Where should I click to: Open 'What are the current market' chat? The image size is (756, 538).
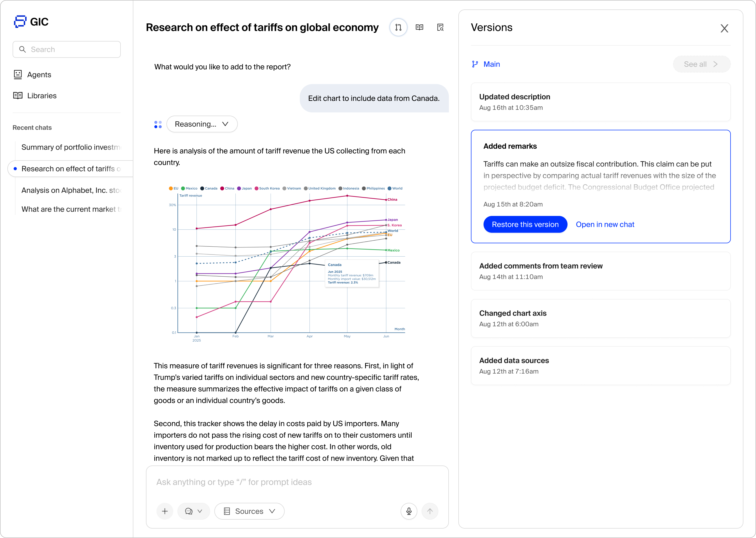[71, 209]
